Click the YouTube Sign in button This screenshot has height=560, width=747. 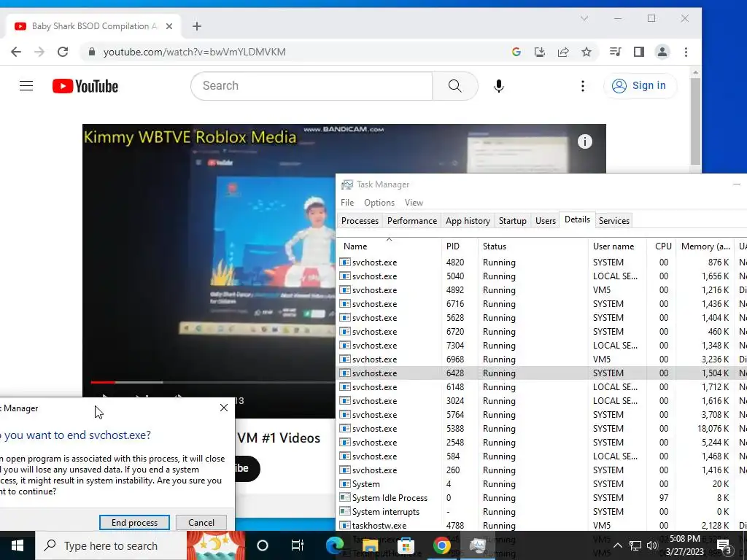pyautogui.click(x=639, y=86)
